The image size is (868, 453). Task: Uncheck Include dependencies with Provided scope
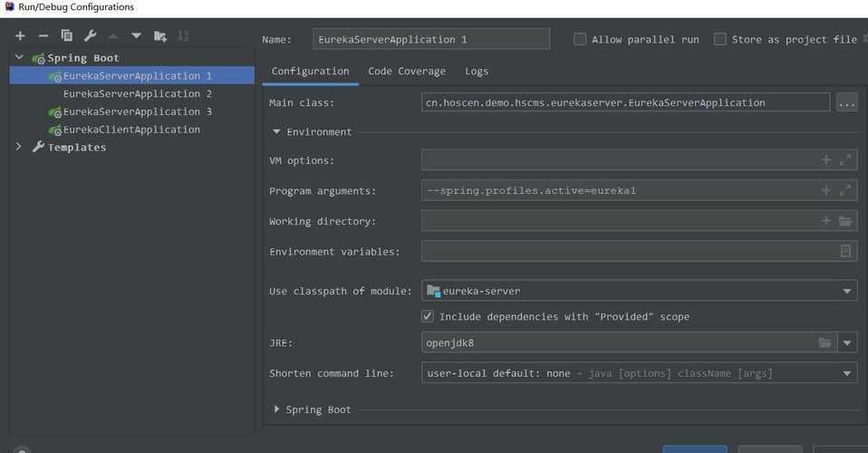pyautogui.click(x=428, y=317)
